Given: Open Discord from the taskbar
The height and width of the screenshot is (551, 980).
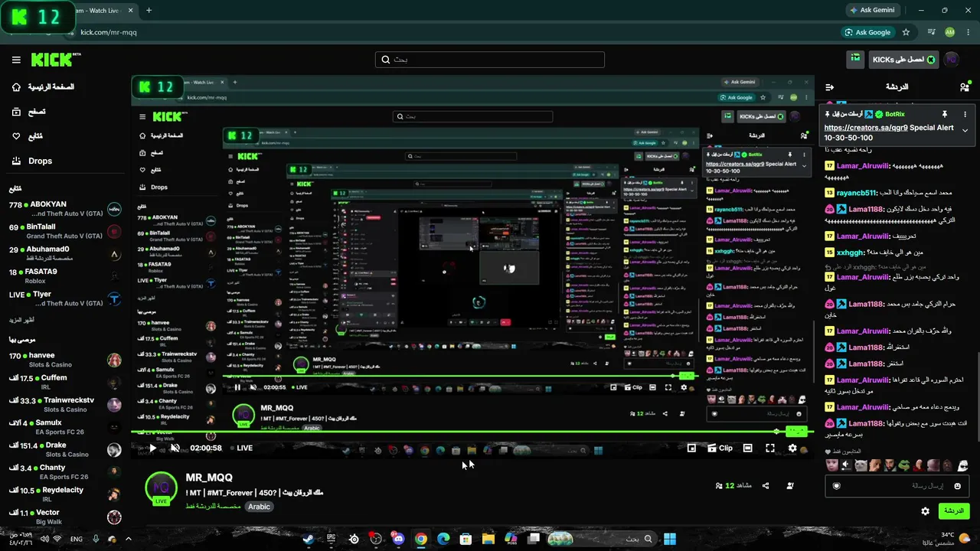Looking at the screenshot, I should (398, 539).
